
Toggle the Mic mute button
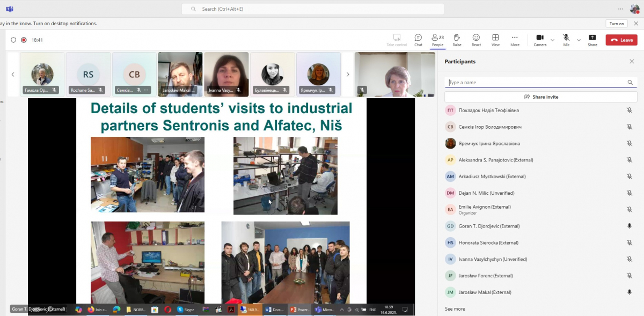[566, 38]
